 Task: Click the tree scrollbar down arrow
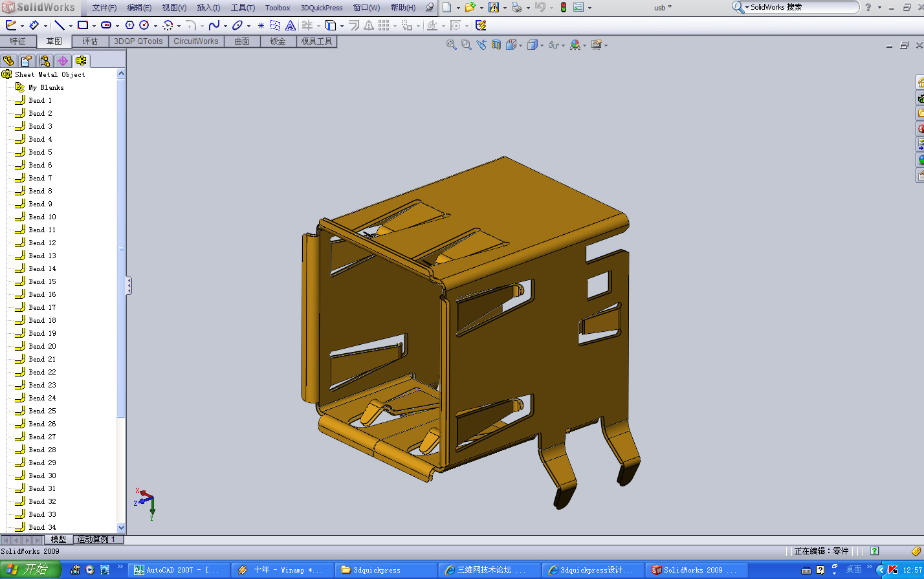click(121, 527)
